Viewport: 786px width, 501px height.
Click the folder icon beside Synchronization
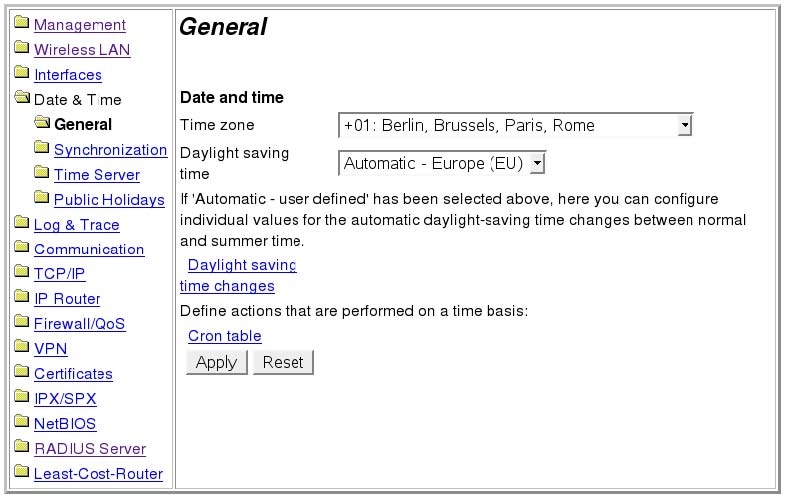point(42,147)
